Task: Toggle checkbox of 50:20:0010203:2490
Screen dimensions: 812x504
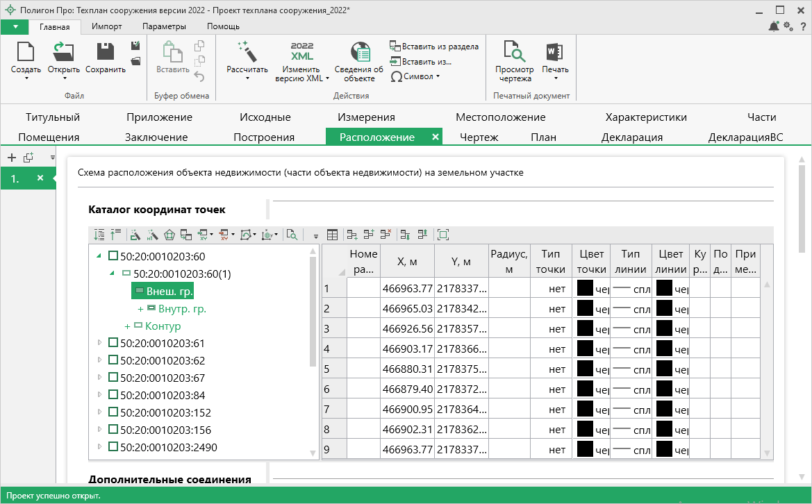Action: (x=113, y=447)
